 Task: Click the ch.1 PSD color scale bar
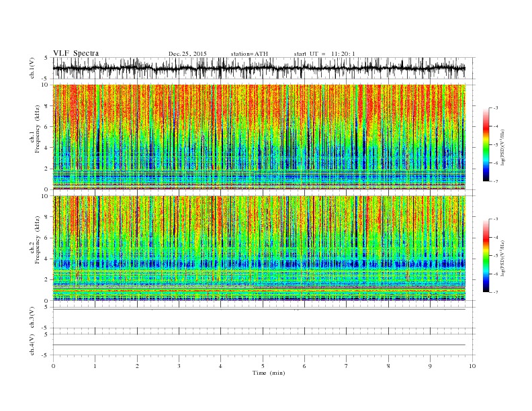coord(486,144)
